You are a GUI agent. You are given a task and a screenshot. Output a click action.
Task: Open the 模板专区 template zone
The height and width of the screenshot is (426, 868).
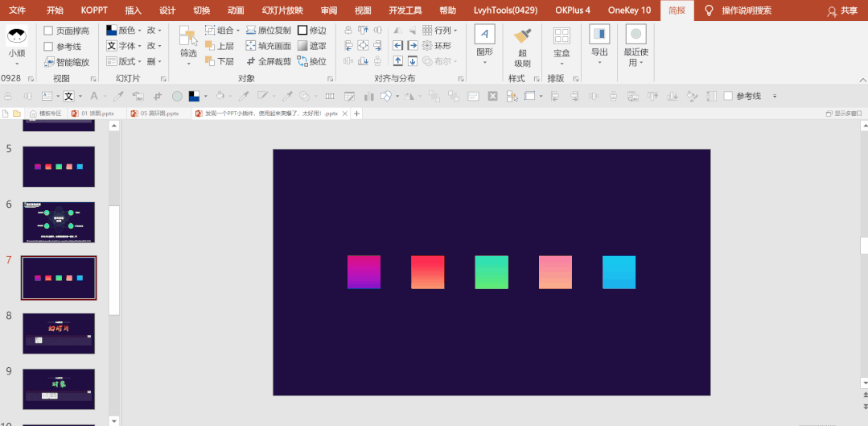pyautogui.click(x=45, y=114)
